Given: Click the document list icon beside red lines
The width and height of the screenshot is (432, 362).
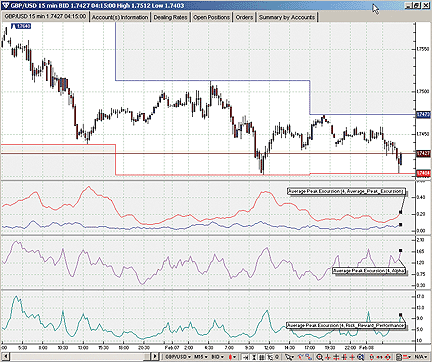Looking at the screenshot, I should (x=398, y=357).
